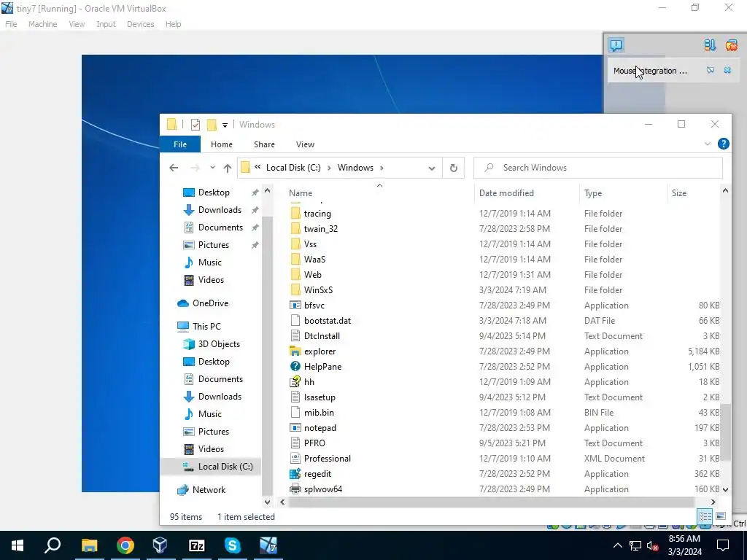
Task: Click the file list horizontal scrollbar
Action: (491, 502)
